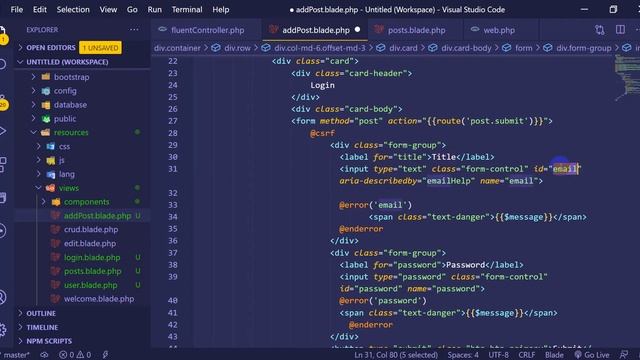
Task: Click the errors count icon in status bar
Action: point(63,355)
